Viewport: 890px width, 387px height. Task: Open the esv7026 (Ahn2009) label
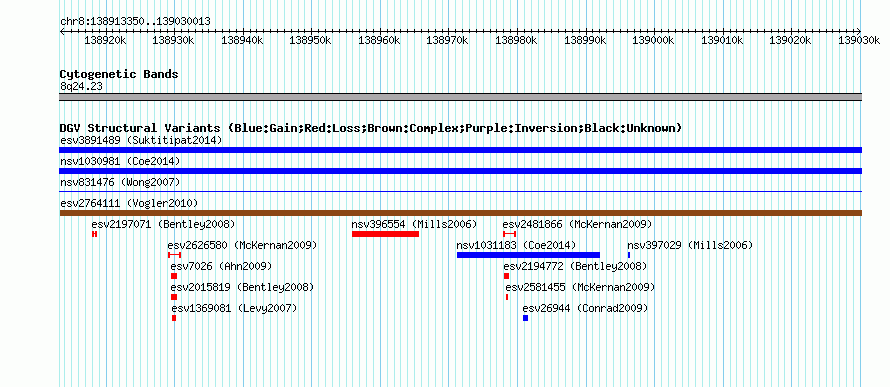click(221, 266)
